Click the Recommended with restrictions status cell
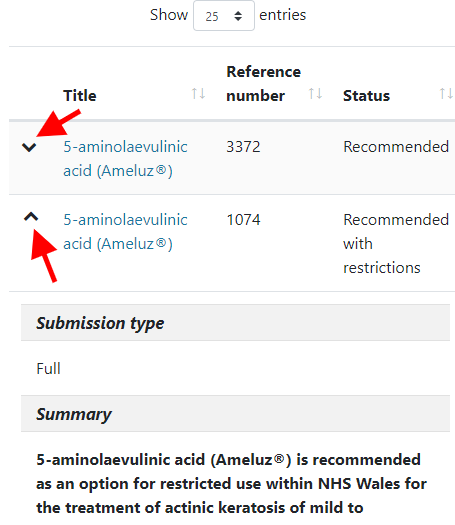455x525 pixels. pyautogui.click(x=396, y=244)
